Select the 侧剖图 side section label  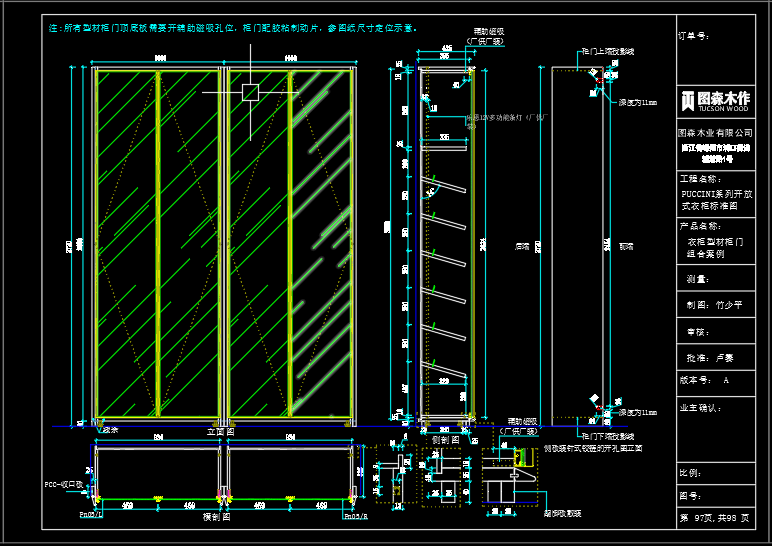pyautogui.click(x=444, y=439)
